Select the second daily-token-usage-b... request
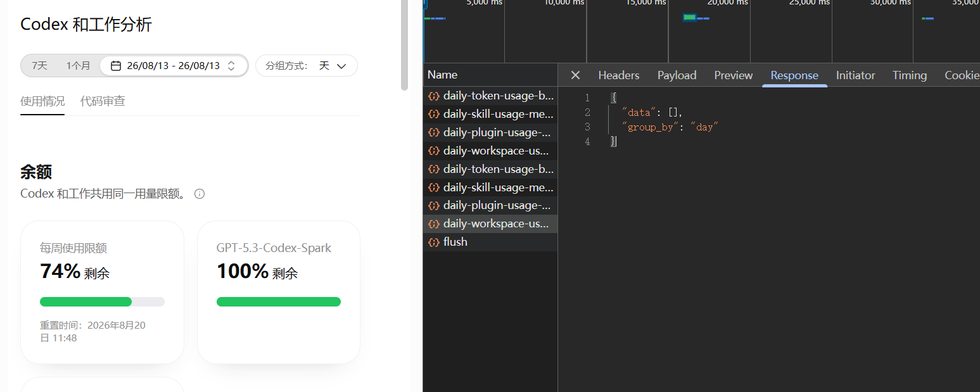 [490, 169]
